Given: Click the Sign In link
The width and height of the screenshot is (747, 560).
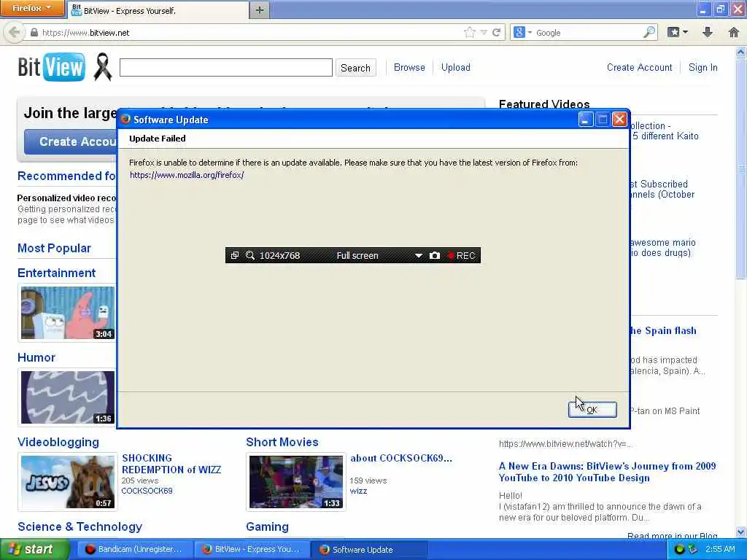Looking at the screenshot, I should (703, 68).
